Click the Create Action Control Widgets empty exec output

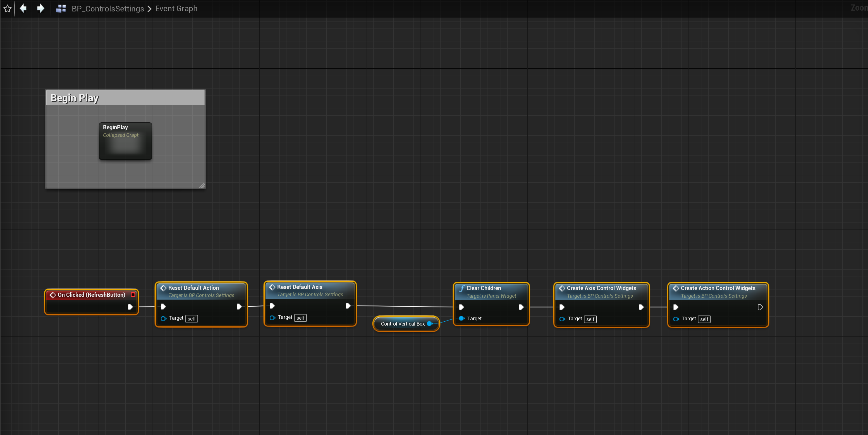760,307
